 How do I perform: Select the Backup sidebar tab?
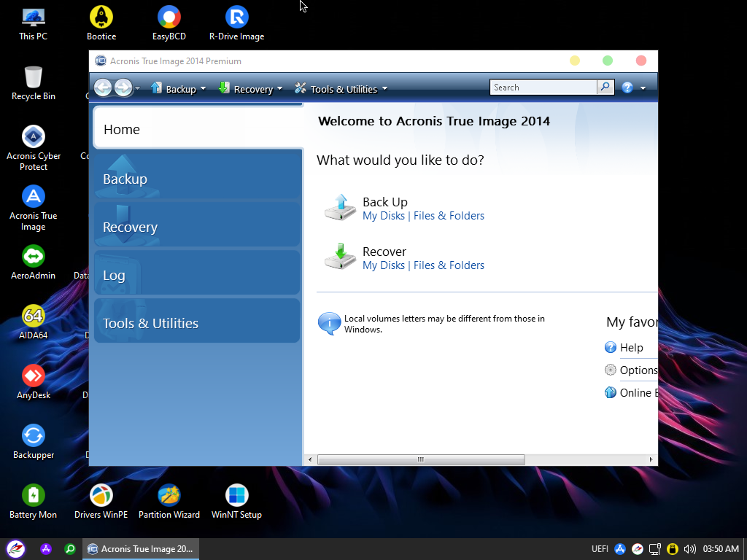click(x=197, y=175)
